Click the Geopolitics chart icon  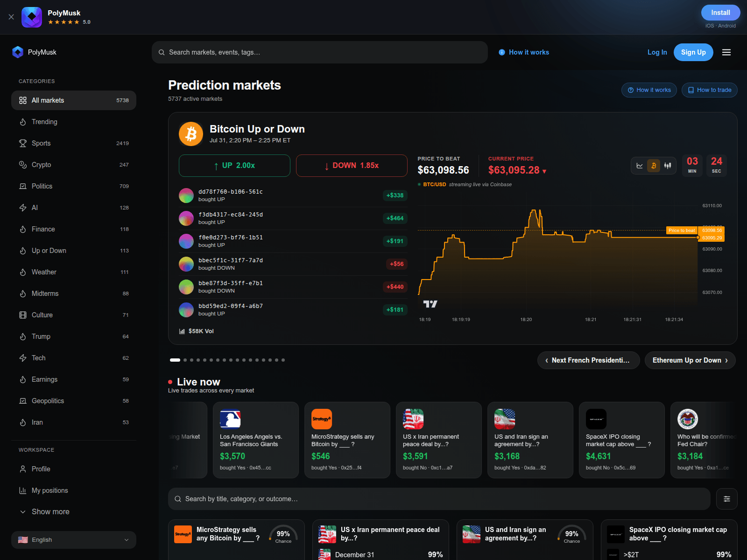click(23, 401)
